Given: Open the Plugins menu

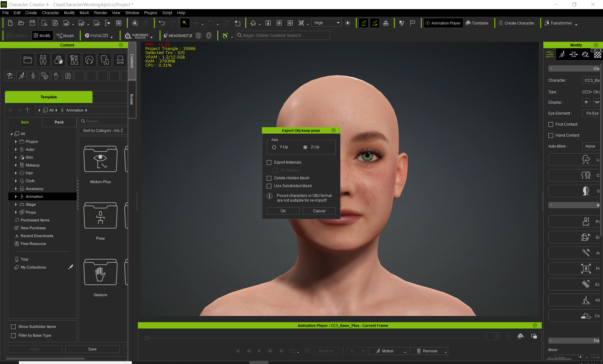Looking at the screenshot, I should (x=150, y=13).
